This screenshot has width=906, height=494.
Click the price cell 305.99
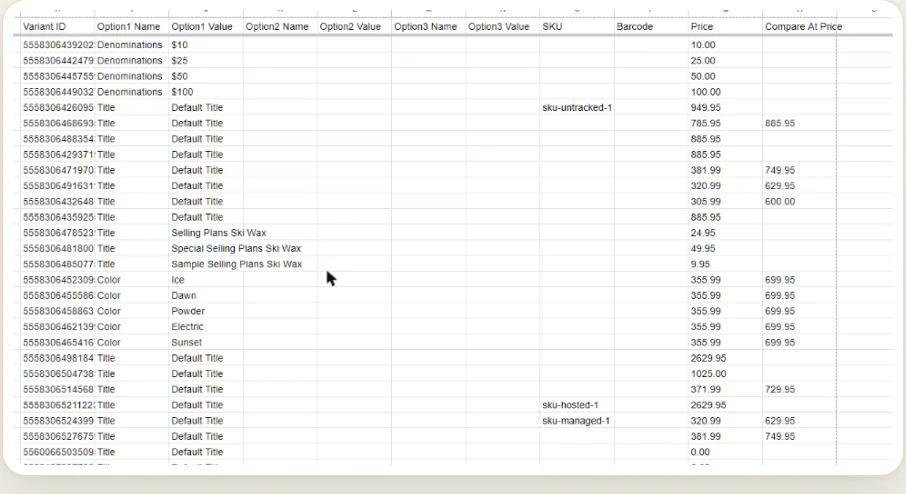click(725, 201)
